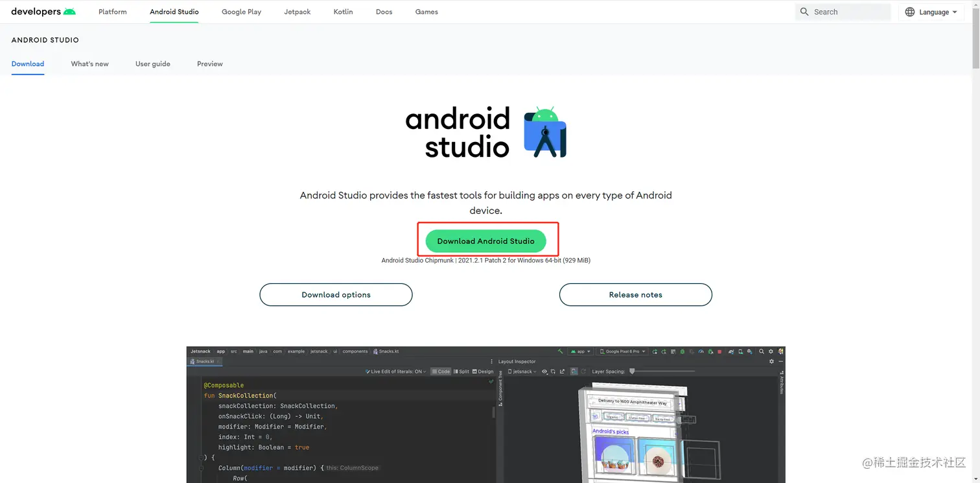The width and height of the screenshot is (980, 483).
Task: Click the search magnifier icon in header
Action: pos(804,12)
